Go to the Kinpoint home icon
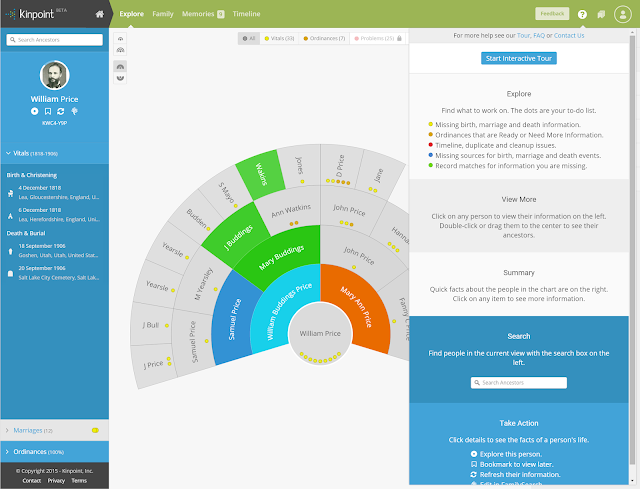This screenshot has width=640, height=489. [x=100, y=14]
